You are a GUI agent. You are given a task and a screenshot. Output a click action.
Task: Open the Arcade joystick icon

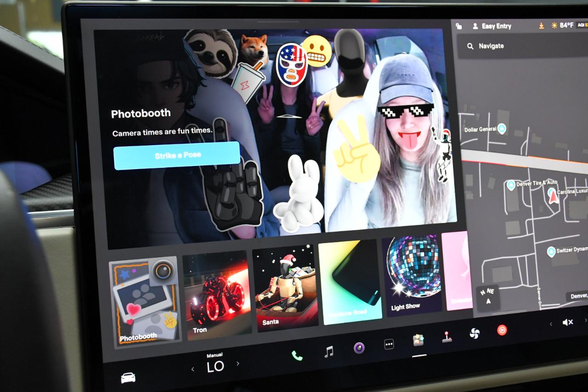[x=447, y=337]
